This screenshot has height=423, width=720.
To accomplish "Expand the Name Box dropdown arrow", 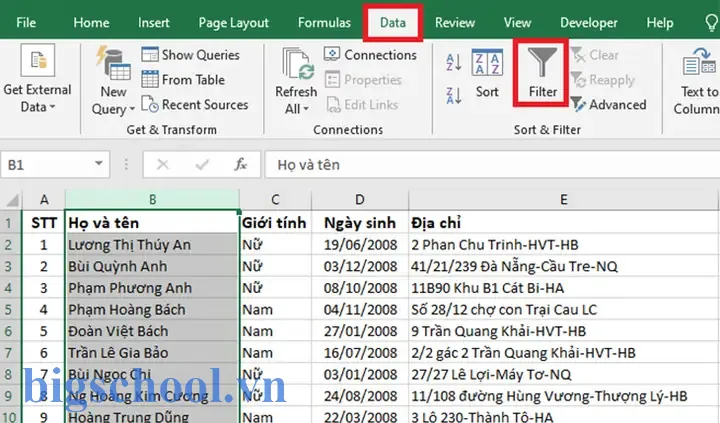I will click(x=98, y=164).
